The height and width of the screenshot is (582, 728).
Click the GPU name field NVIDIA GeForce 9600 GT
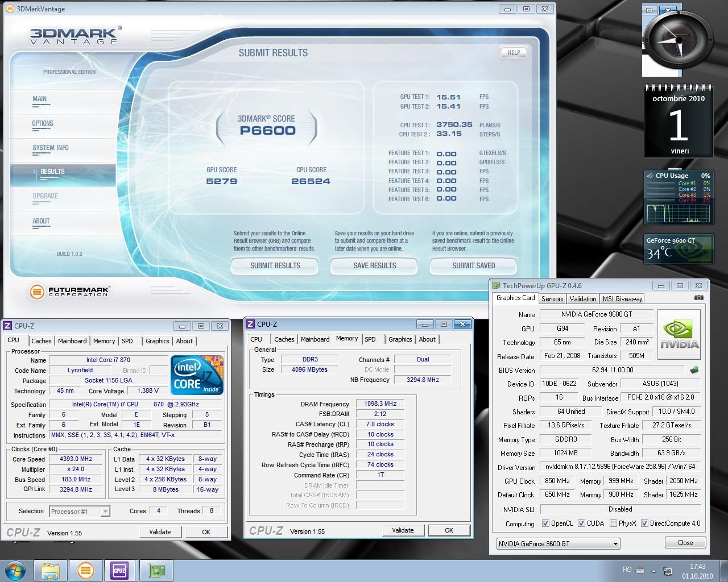tap(597, 314)
